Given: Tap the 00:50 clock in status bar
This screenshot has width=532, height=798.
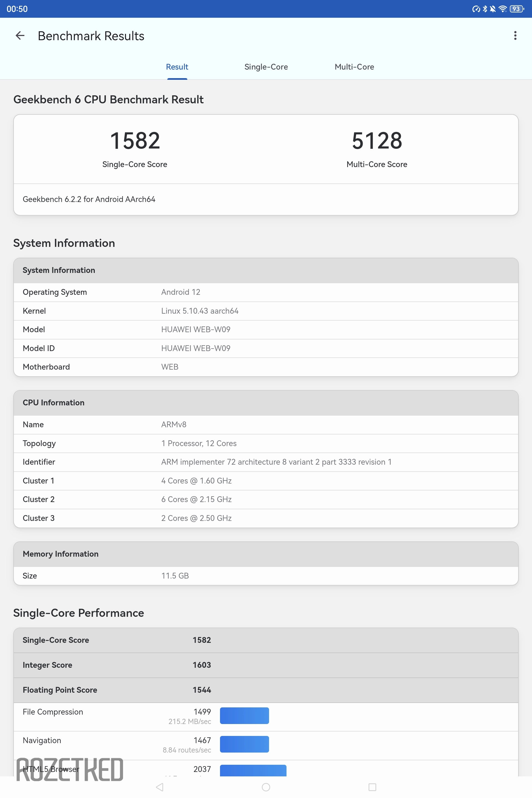Looking at the screenshot, I should 17,9.
